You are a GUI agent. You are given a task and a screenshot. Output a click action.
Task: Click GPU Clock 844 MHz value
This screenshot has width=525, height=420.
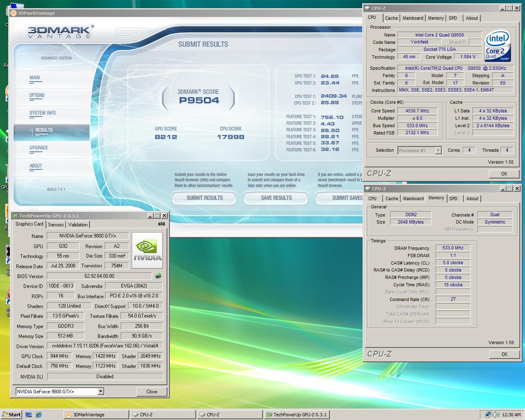pyautogui.click(x=59, y=356)
